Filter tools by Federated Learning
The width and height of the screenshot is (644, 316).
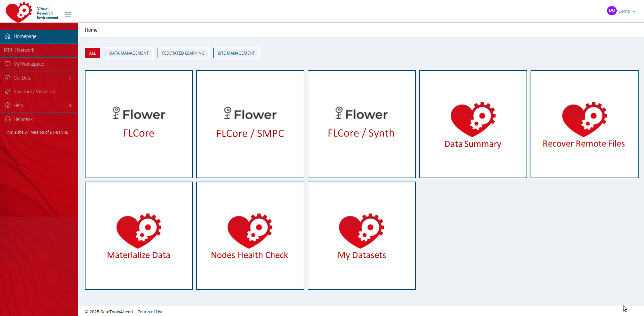[x=183, y=53]
